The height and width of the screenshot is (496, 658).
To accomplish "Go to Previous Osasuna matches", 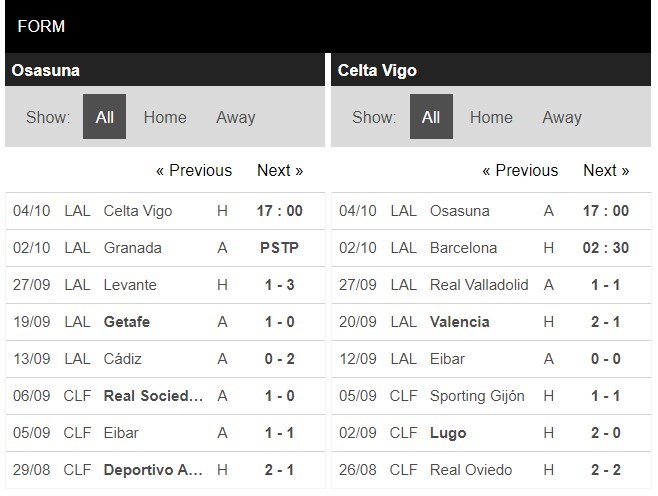I will (x=194, y=170).
